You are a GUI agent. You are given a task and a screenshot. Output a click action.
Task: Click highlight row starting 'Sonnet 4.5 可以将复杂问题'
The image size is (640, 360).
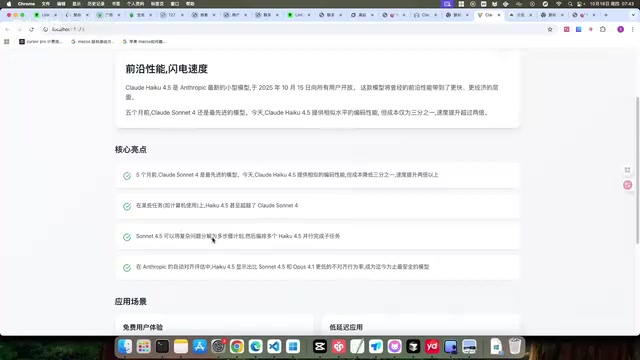click(317, 236)
